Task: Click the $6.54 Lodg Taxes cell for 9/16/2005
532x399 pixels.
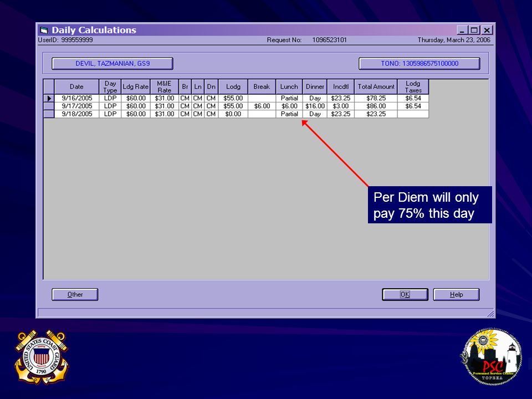Action: point(413,99)
